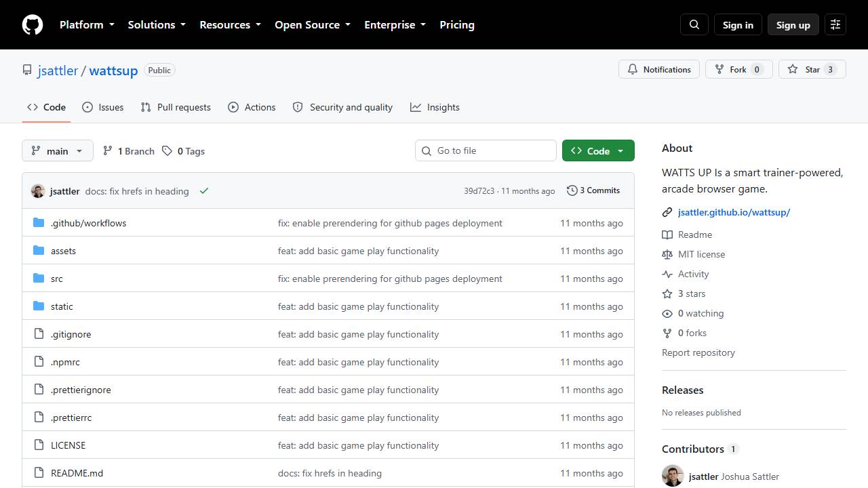The height and width of the screenshot is (488, 868).
Task: Click the book icon beside Readme
Action: tap(667, 235)
